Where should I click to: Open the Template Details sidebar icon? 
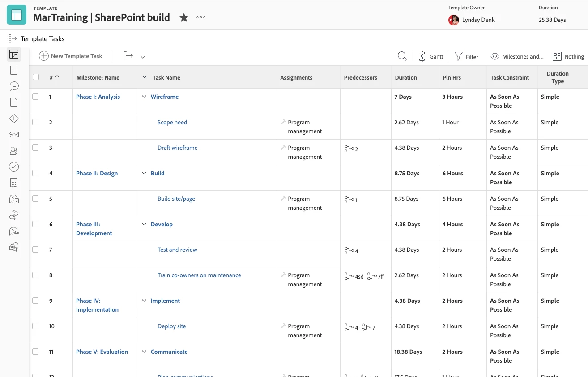point(14,70)
